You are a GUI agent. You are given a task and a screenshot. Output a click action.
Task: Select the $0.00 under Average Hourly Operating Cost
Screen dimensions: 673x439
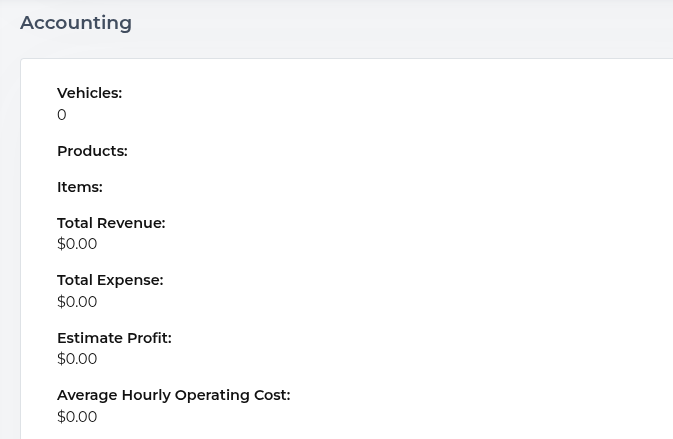click(77, 417)
